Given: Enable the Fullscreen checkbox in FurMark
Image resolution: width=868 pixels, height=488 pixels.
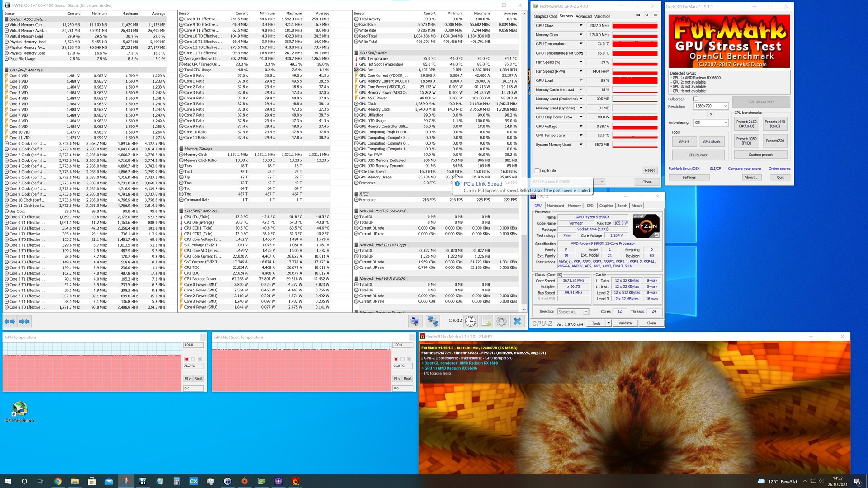Looking at the screenshot, I should click(x=696, y=99).
